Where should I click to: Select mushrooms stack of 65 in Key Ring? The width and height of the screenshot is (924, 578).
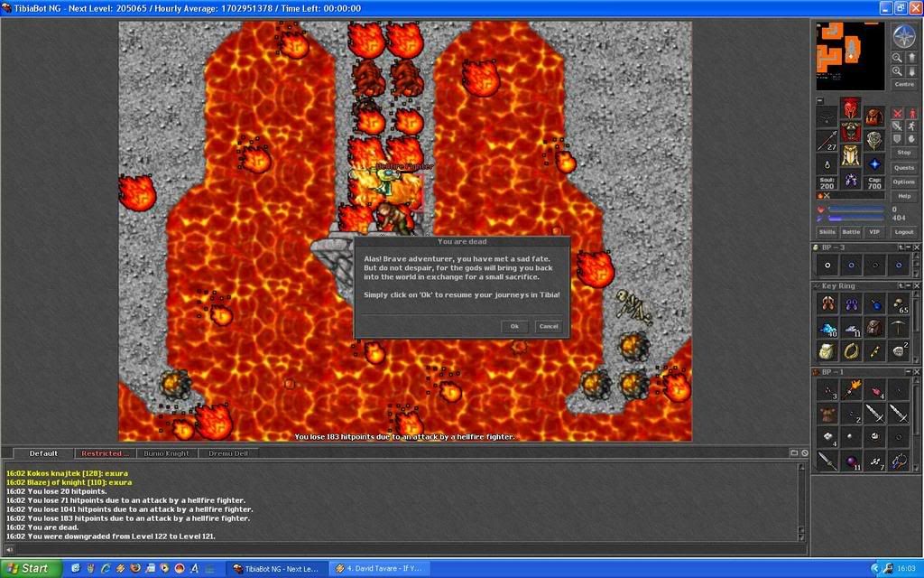pos(899,303)
